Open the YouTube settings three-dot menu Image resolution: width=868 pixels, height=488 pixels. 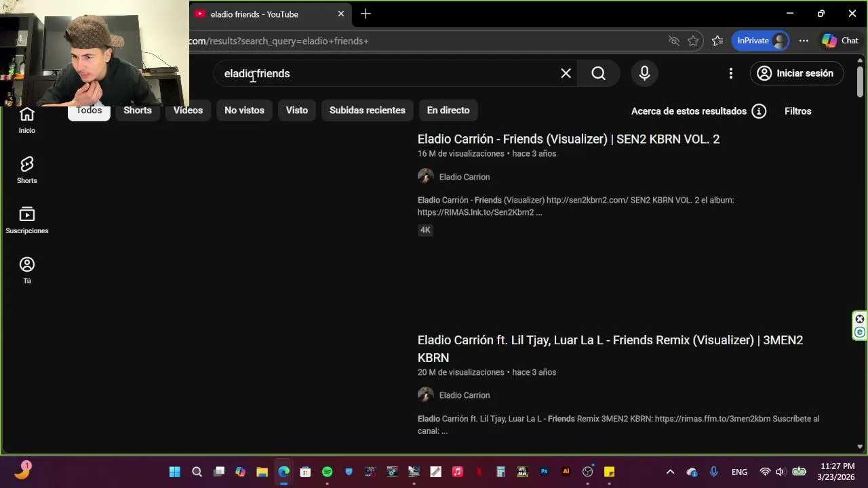pos(730,73)
